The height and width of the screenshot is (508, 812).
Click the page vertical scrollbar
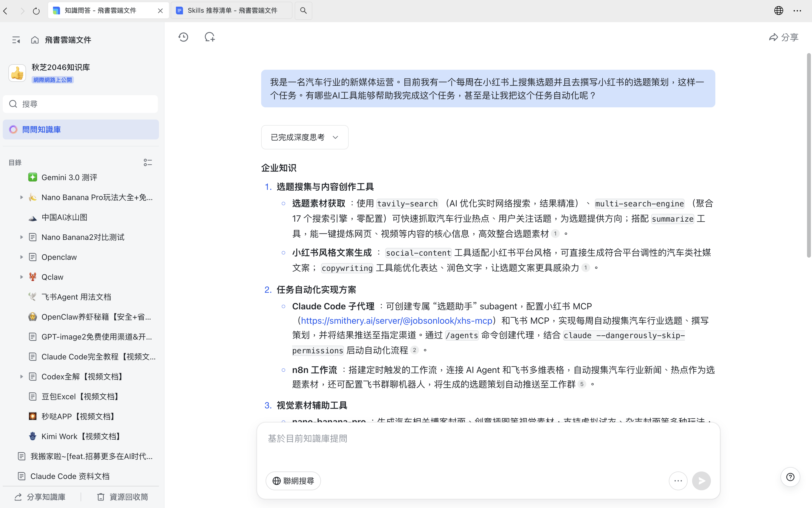point(809,155)
